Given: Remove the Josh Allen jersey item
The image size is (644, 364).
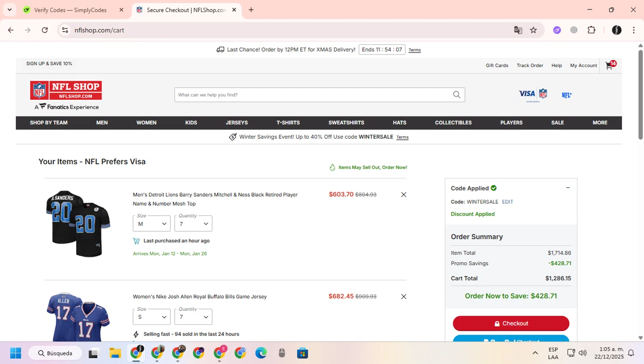Looking at the screenshot, I should pos(404,297).
